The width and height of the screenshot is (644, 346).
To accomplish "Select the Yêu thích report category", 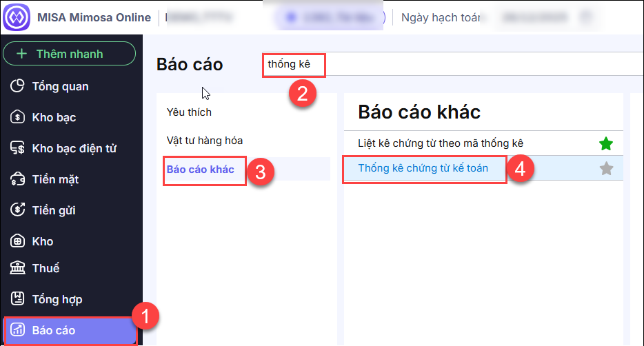I will tap(189, 112).
